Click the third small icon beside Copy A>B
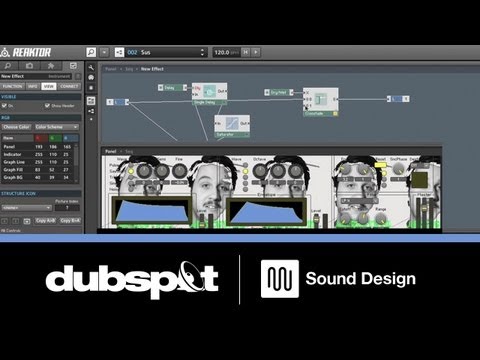The height and width of the screenshot is (360, 480). click(27, 221)
